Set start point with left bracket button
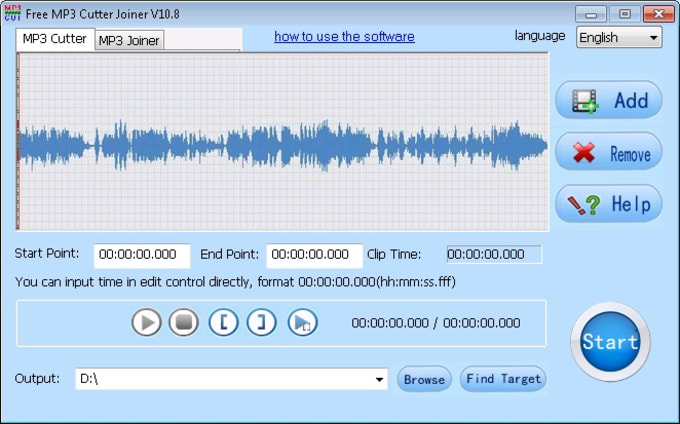680x424 pixels. [223, 323]
